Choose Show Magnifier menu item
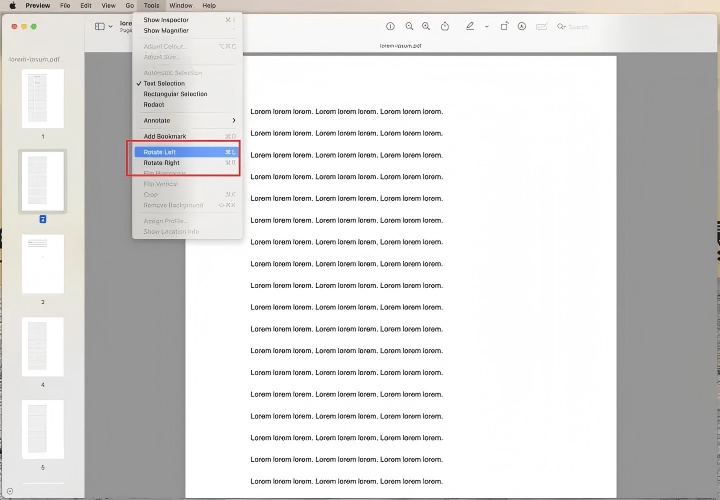 pos(187,30)
